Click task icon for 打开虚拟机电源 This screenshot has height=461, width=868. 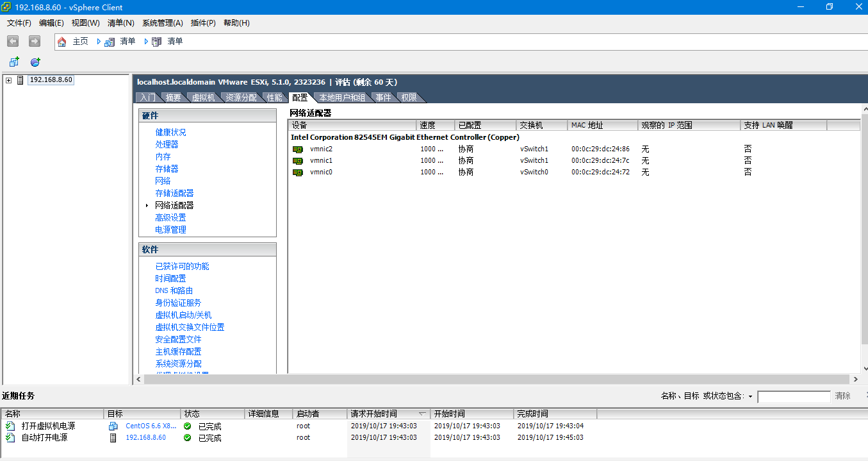pos(10,426)
